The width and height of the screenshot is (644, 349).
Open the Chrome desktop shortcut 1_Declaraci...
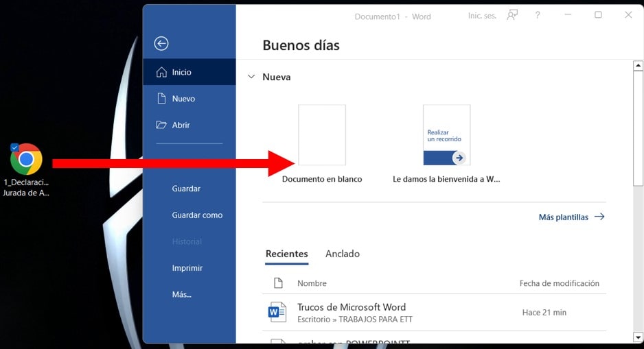[26, 160]
